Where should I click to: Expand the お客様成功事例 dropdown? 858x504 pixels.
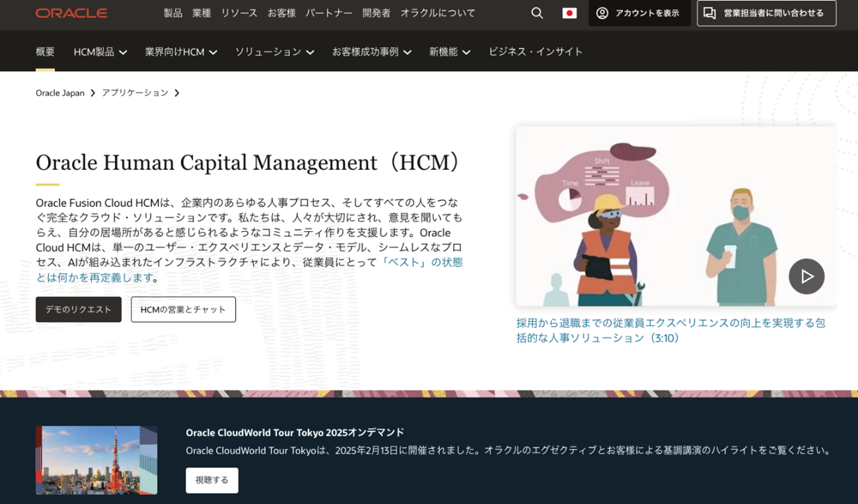click(372, 52)
